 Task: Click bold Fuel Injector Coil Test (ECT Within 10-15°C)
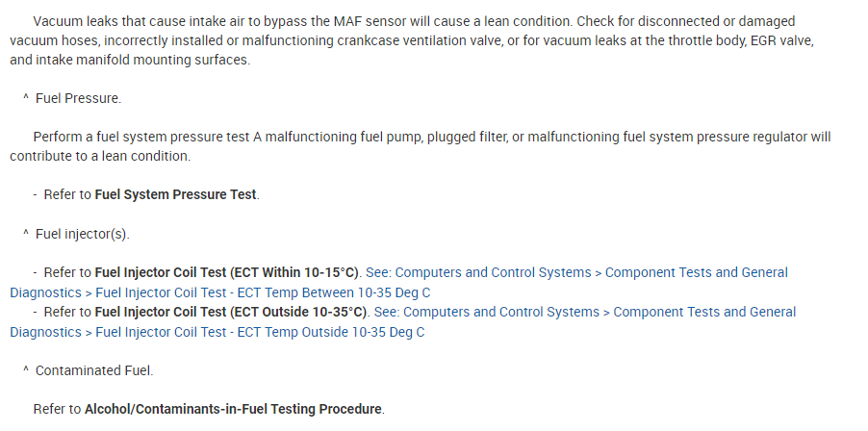[226, 272]
